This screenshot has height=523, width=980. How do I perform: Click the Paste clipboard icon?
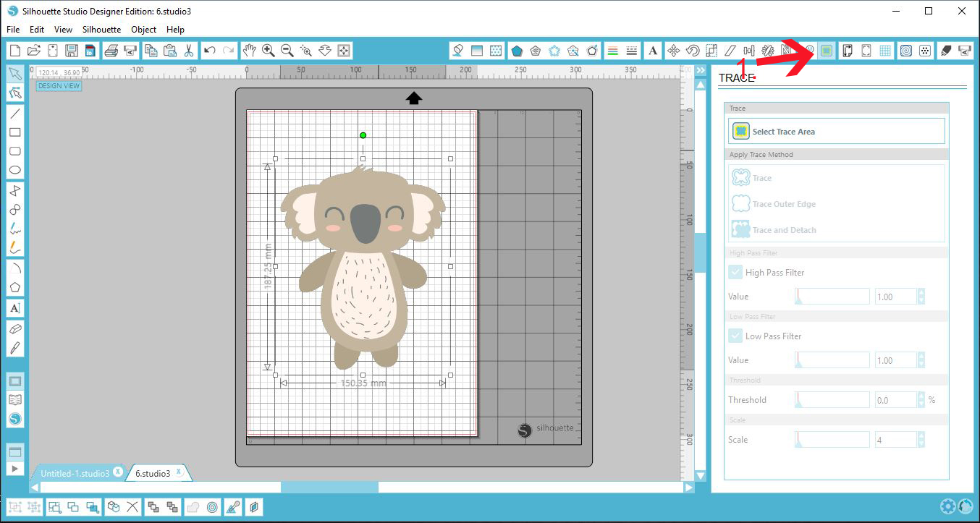pyautogui.click(x=169, y=50)
